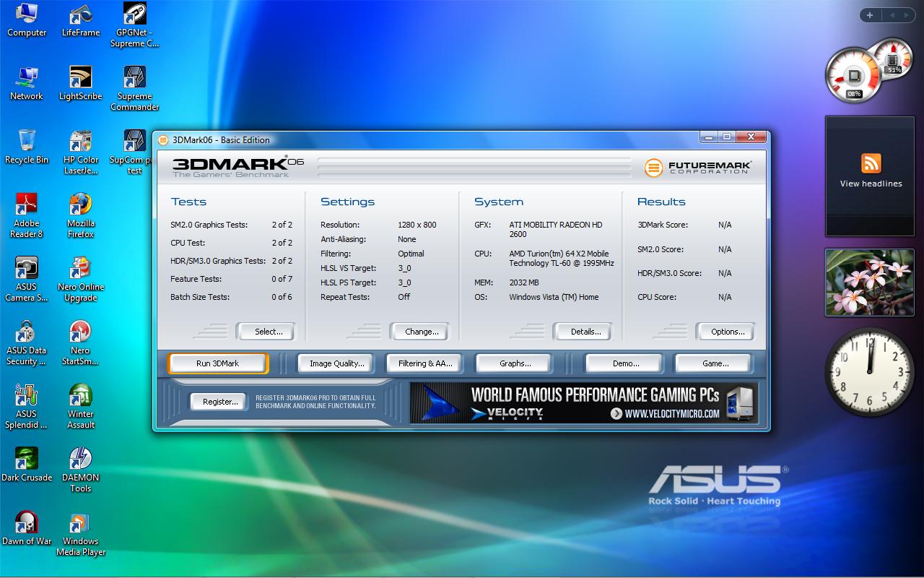Launch the Dark Crusade game
Image resolution: width=924 pixels, height=578 pixels.
[27, 465]
